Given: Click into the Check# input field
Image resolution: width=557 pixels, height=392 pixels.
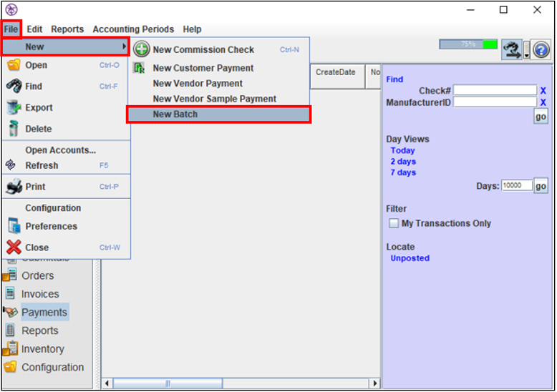Looking at the screenshot, I should pos(495,90).
